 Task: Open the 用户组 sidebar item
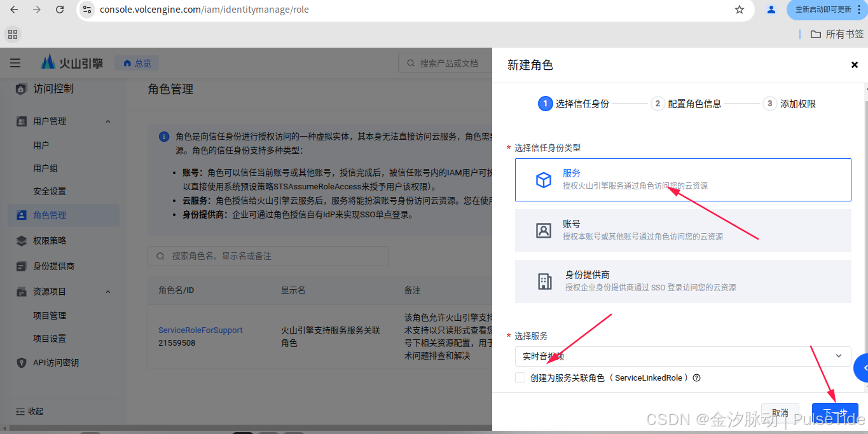(x=46, y=168)
